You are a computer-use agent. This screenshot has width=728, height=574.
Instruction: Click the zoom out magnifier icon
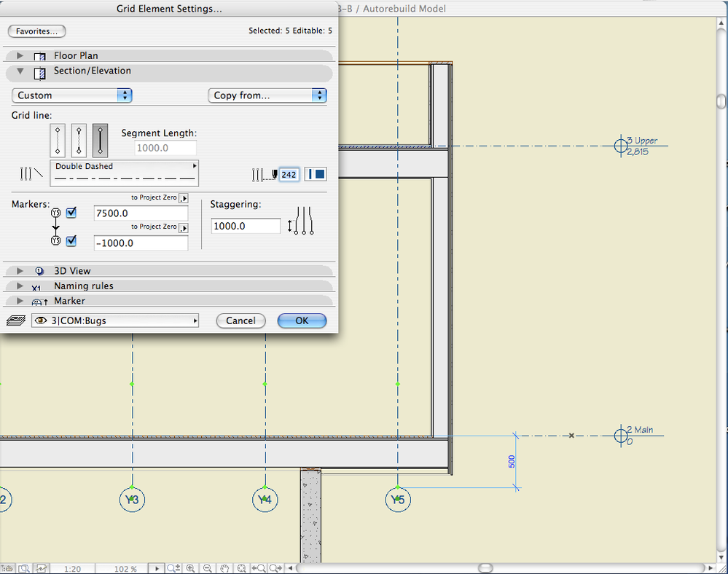point(207,568)
